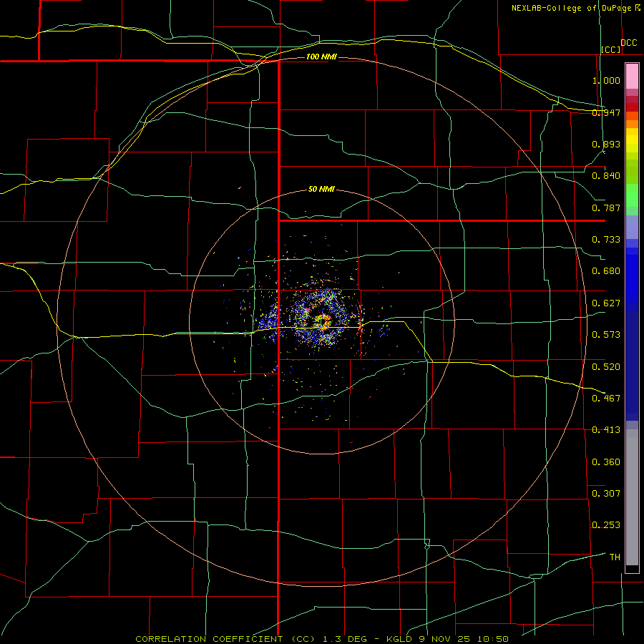Pick the bright blue color bar segment
The image size is (644, 644).
[632, 279]
